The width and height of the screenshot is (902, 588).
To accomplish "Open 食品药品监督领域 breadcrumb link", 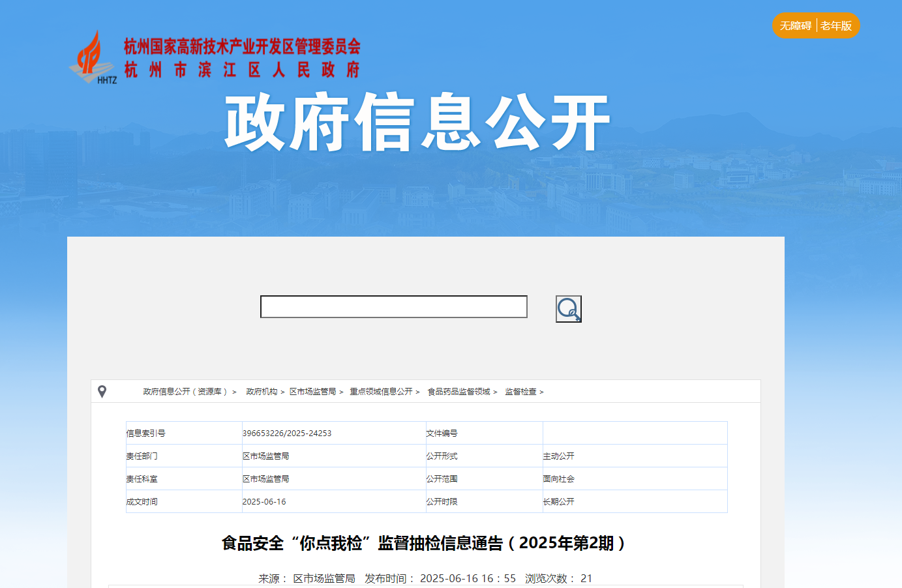I will click(459, 392).
